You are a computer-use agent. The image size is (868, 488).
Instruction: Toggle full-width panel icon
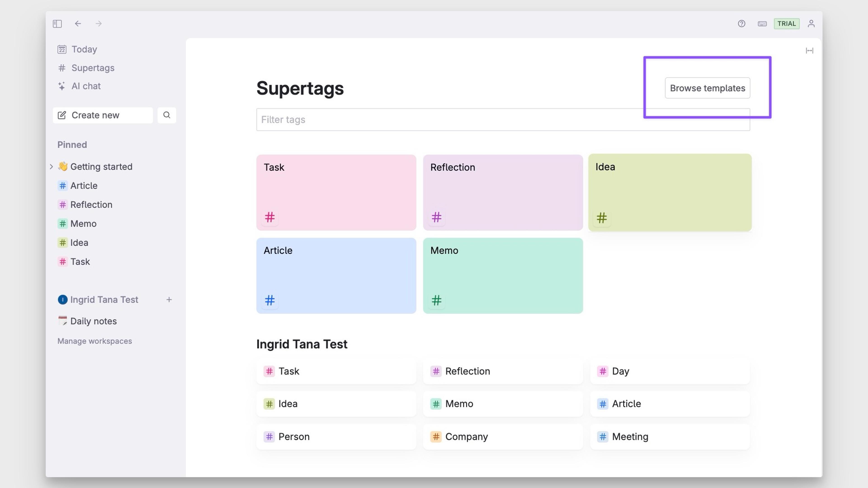coord(809,51)
